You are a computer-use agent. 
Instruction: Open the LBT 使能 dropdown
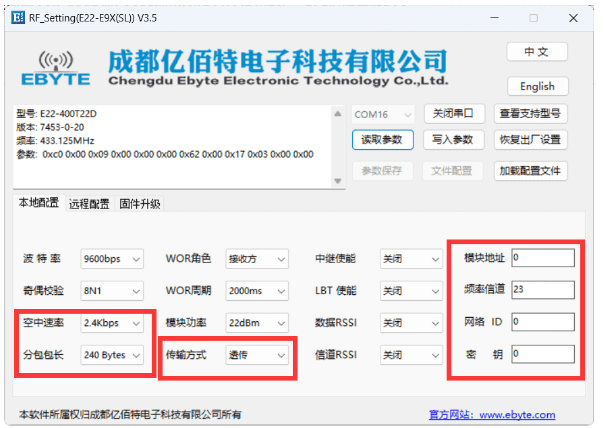[411, 291]
